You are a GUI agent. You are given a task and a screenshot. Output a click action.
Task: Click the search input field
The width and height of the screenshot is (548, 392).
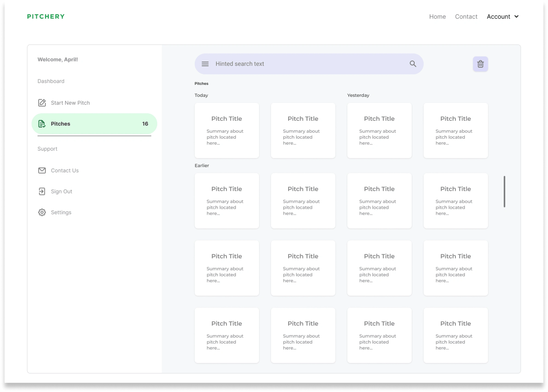point(309,64)
